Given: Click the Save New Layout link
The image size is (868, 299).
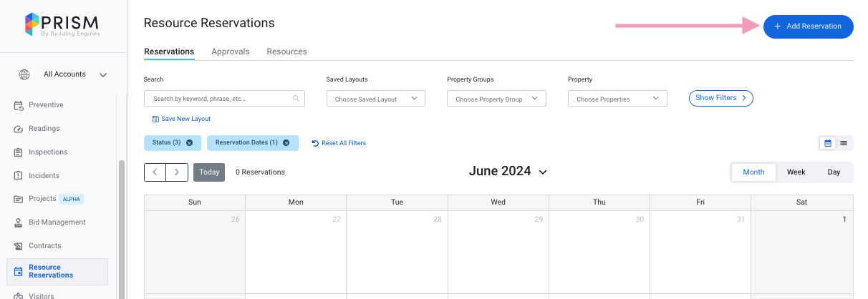Looking at the screenshot, I should tap(181, 119).
